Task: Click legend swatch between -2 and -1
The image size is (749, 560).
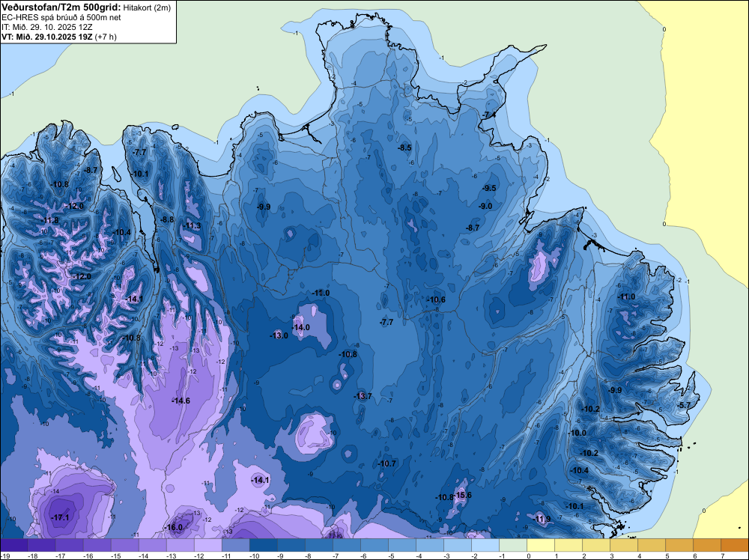Action: click(x=485, y=545)
